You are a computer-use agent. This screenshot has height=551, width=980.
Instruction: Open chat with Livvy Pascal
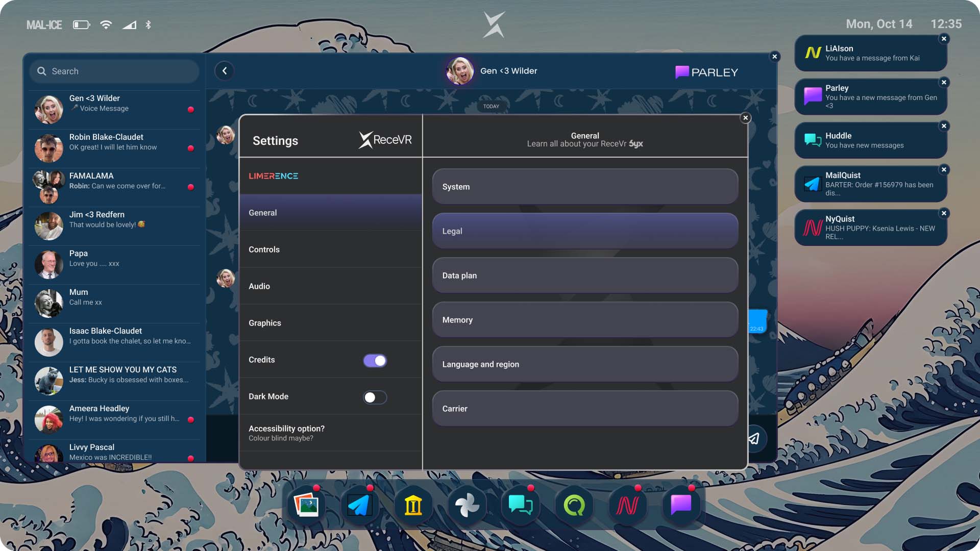(114, 451)
